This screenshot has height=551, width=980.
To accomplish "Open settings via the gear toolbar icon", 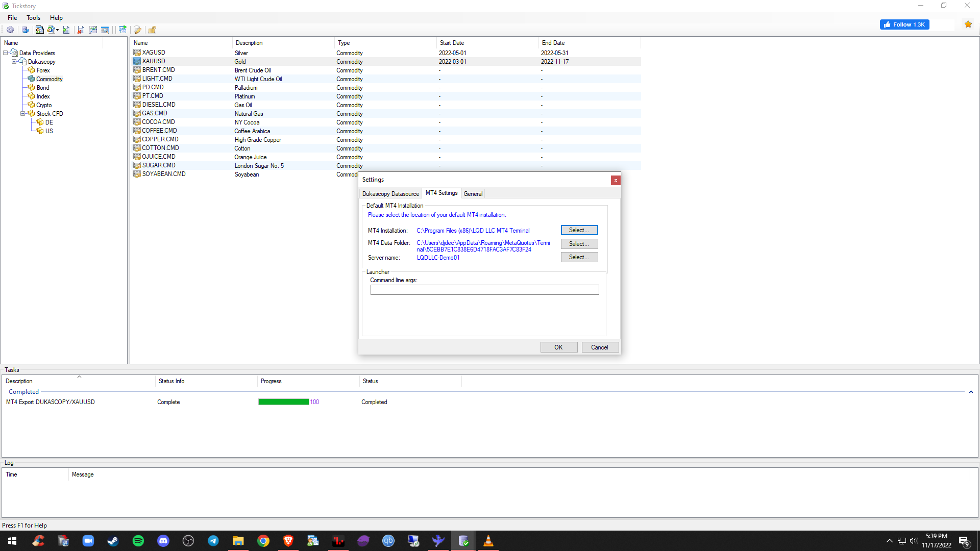I will click(x=10, y=30).
